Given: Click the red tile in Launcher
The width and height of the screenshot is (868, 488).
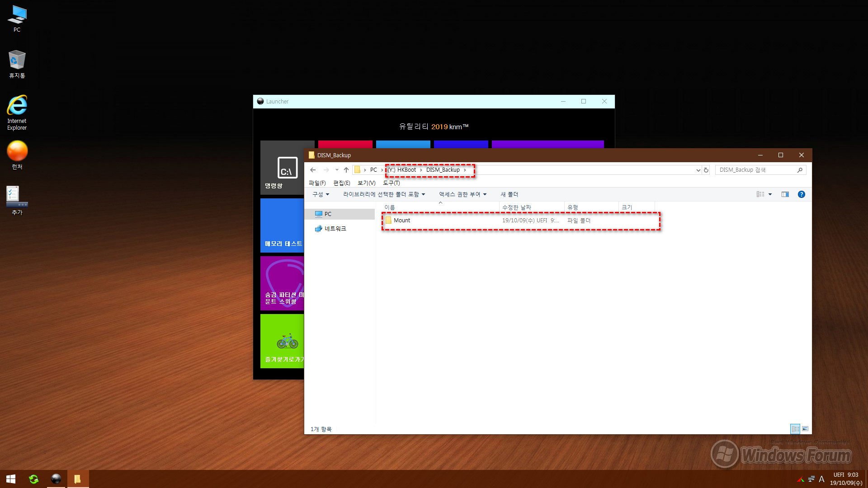Looking at the screenshot, I should [345, 144].
